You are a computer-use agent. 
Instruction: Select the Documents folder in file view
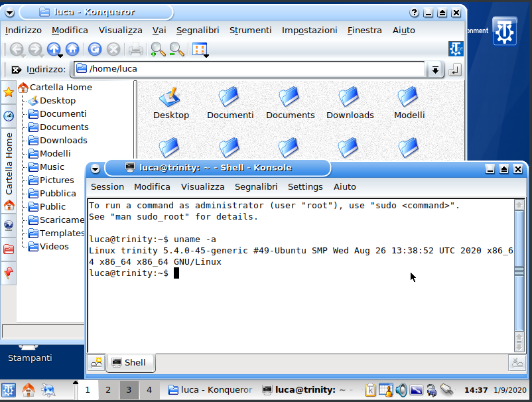[x=290, y=103]
